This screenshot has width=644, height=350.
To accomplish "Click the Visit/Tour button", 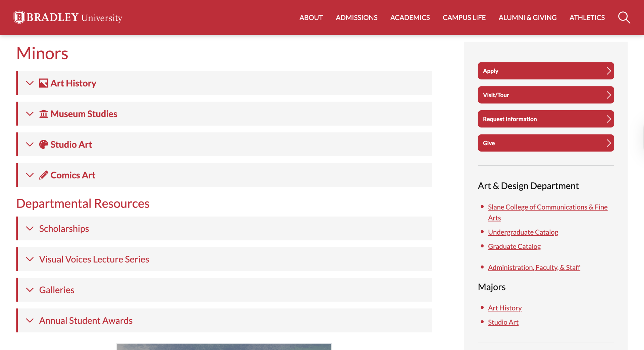I will pyautogui.click(x=546, y=95).
